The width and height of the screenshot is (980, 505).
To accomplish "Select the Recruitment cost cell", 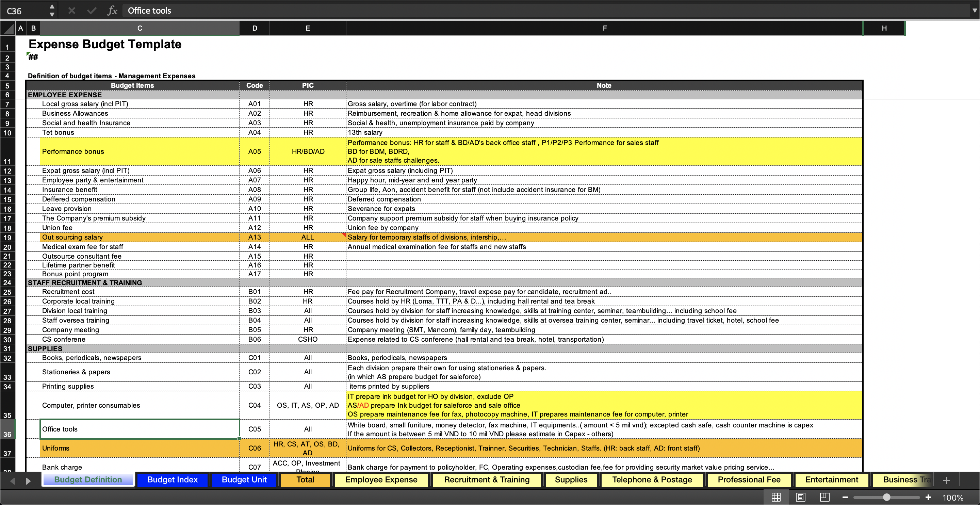I will tap(140, 292).
